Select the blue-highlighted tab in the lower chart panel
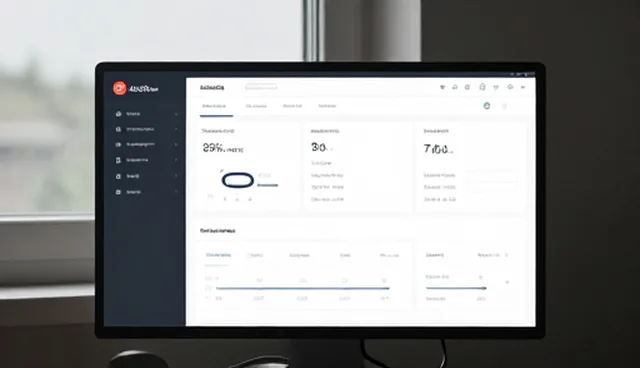The height and width of the screenshot is (368, 640). (218, 255)
